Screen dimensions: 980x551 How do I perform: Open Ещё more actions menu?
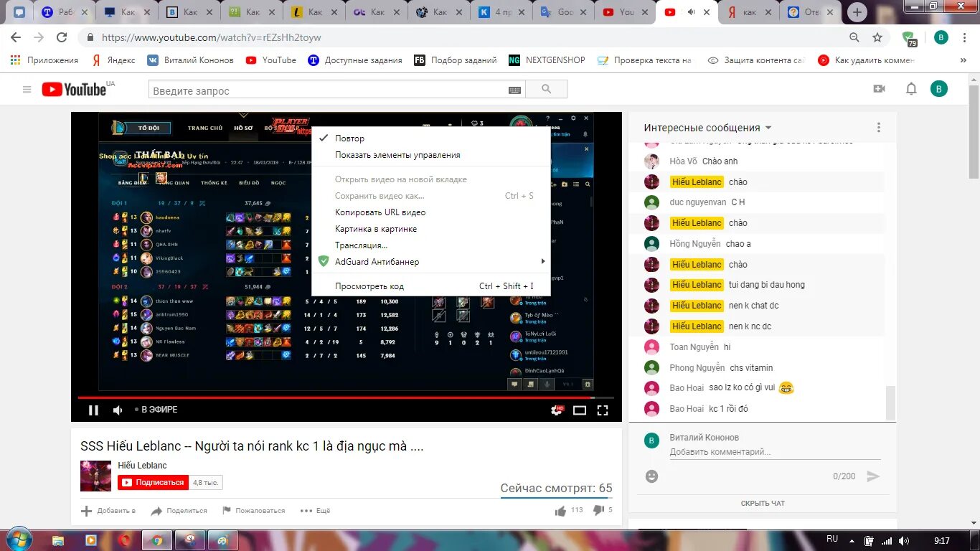click(x=315, y=511)
